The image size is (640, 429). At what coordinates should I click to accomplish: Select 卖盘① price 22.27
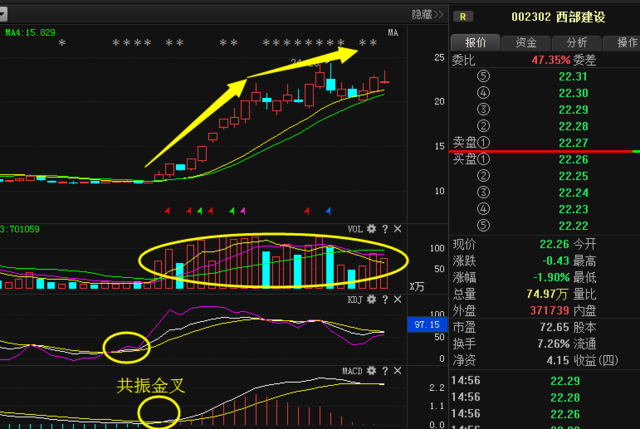click(573, 143)
